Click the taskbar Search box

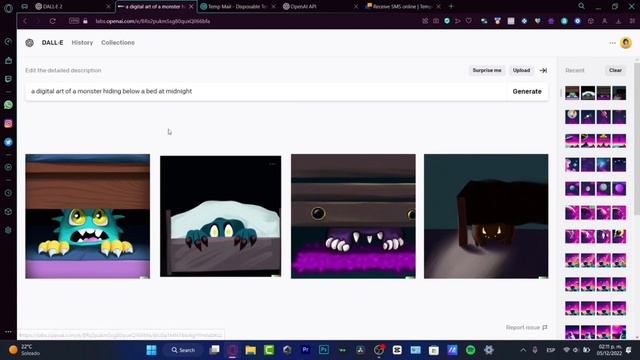(183, 350)
